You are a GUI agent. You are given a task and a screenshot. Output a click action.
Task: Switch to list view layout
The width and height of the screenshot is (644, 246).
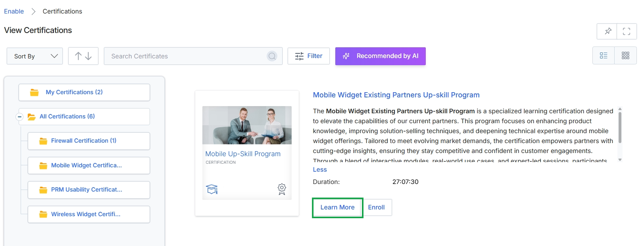[x=604, y=56]
